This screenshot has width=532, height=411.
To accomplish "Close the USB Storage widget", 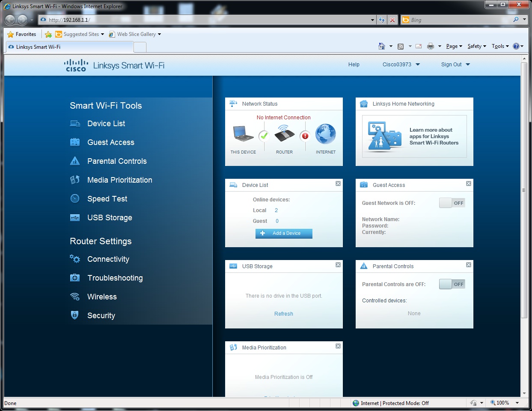I will [338, 265].
